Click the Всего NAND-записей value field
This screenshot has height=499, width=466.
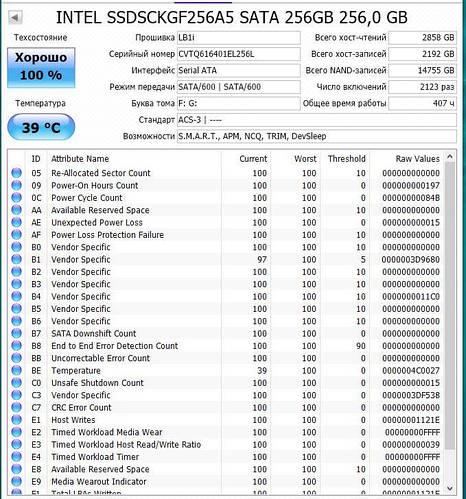click(422, 70)
